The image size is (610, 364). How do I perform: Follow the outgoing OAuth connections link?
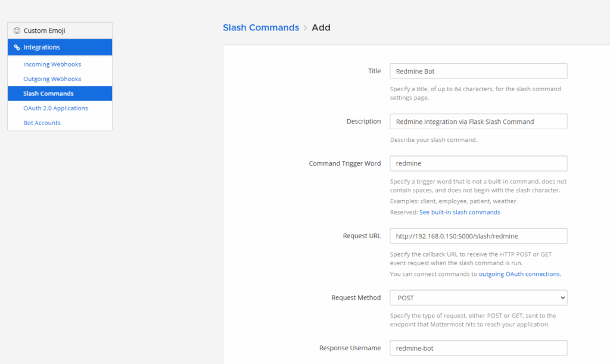[519, 274]
